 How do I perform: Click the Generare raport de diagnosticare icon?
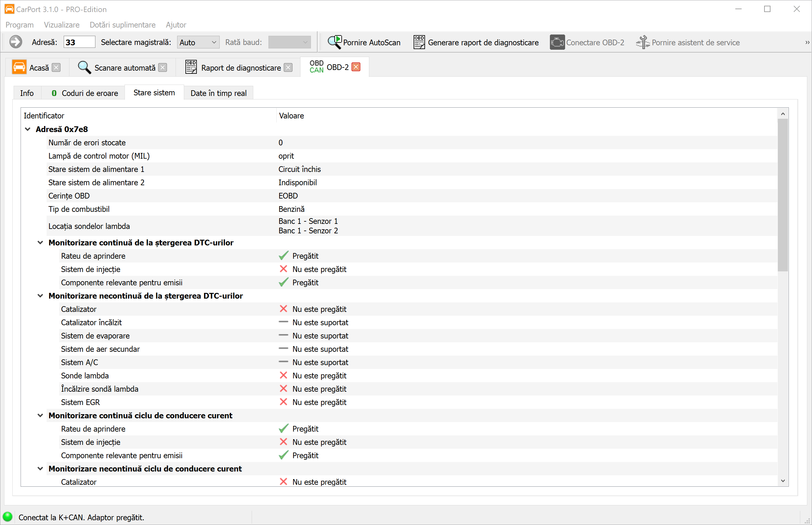pos(419,42)
